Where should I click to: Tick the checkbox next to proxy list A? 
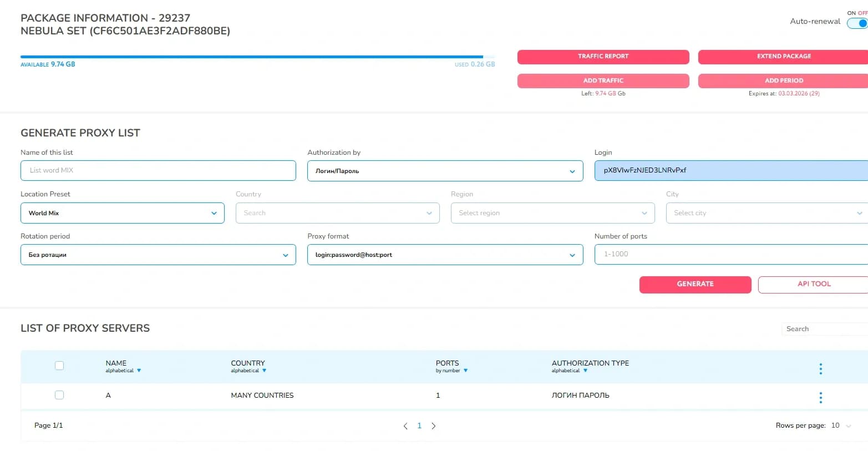(59, 395)
